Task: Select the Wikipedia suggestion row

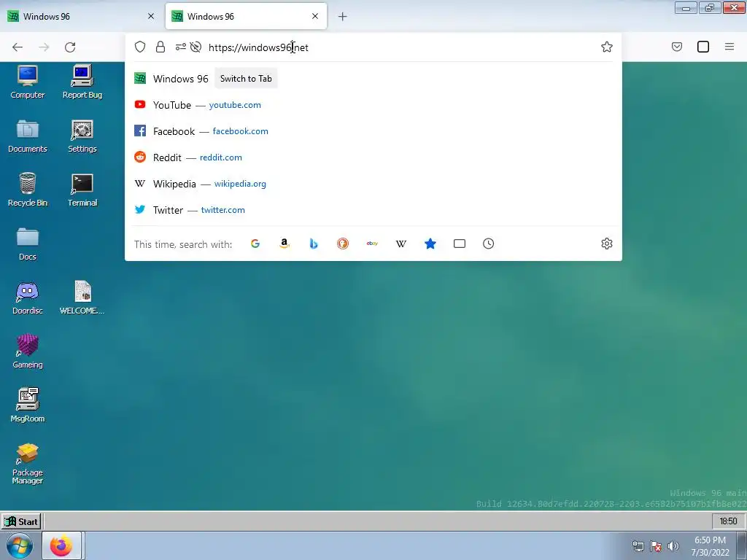Action: coord(373,184)
